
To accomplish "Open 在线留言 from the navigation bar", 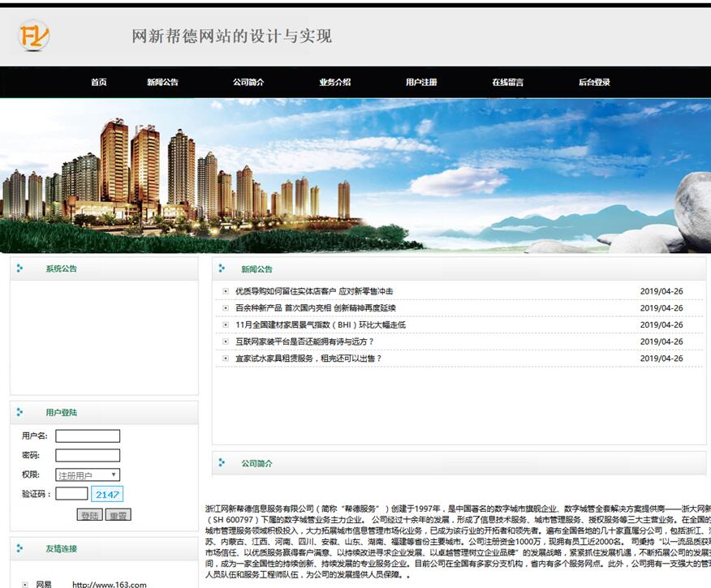I will point(507,82).
